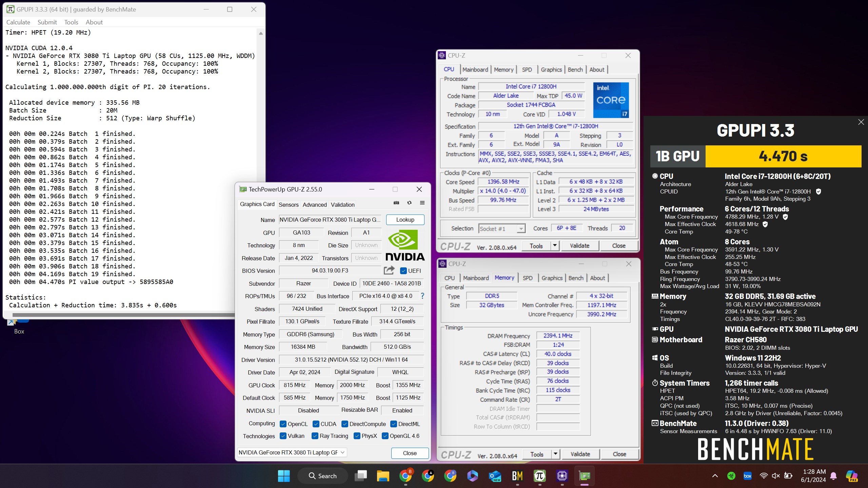Open Mainboard tab in upper CPU-Z window
868x488 pixels.
tap(475, 69)
